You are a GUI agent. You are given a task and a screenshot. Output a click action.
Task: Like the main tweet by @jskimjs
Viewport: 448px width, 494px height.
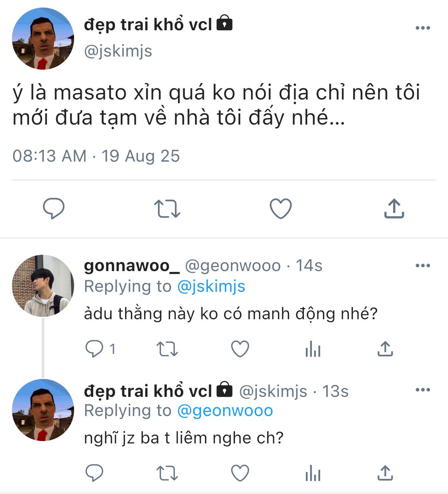[x=281, y=209]
